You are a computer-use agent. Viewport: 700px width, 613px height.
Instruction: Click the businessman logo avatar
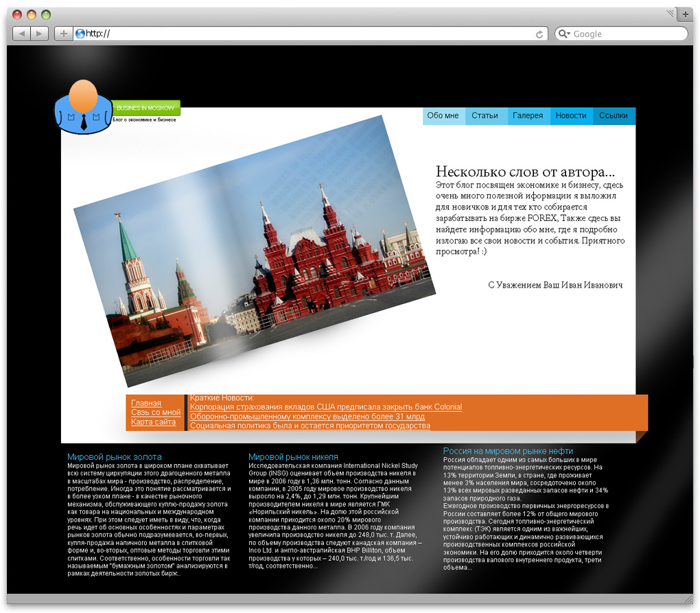[83, 107]
